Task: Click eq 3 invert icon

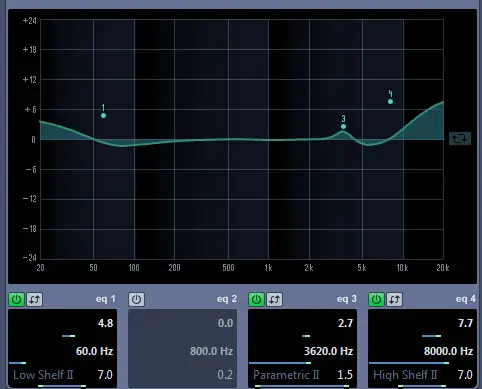Action: [274, 299]
